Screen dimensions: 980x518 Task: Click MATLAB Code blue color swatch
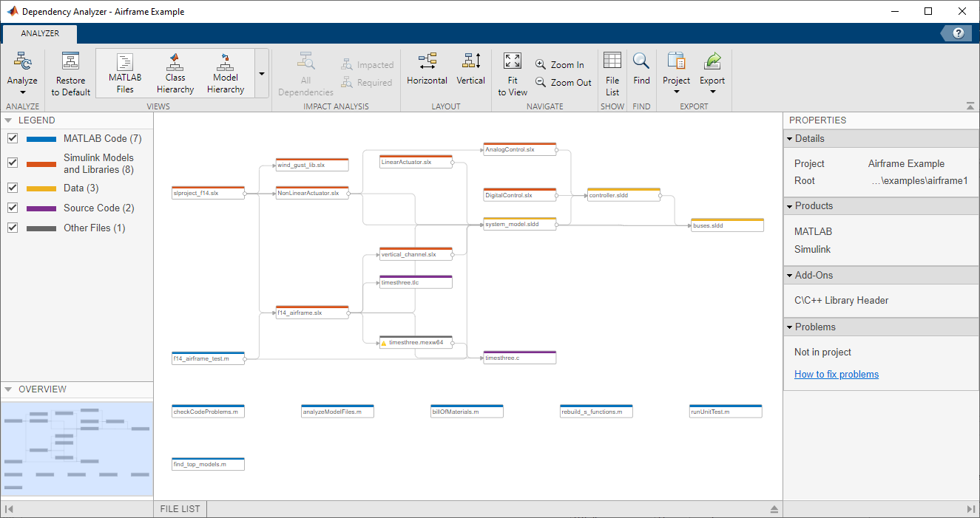pyautogui.click(x=41, y=138)
